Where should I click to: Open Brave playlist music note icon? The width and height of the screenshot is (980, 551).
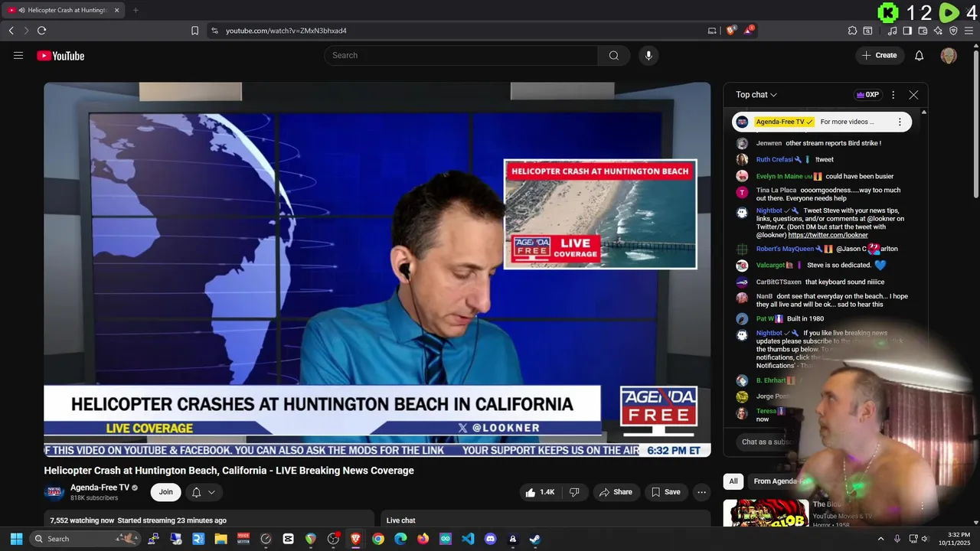[x=893, y=31]
